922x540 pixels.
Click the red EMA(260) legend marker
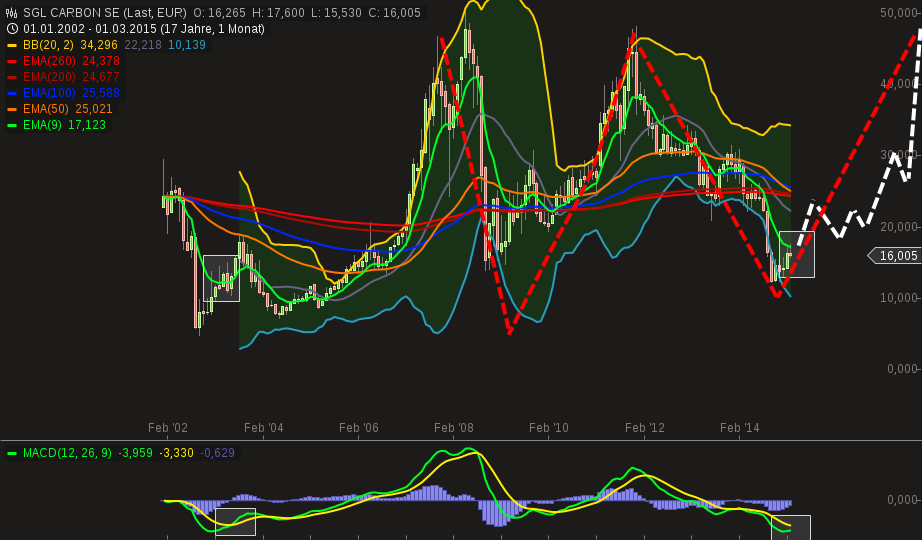[12, 61]
